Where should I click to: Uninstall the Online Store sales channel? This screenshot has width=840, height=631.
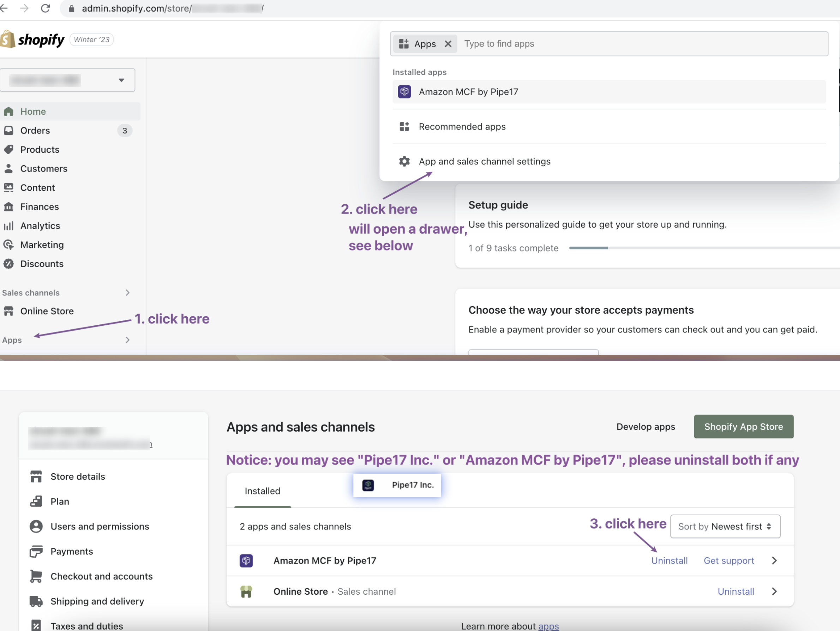736,591
